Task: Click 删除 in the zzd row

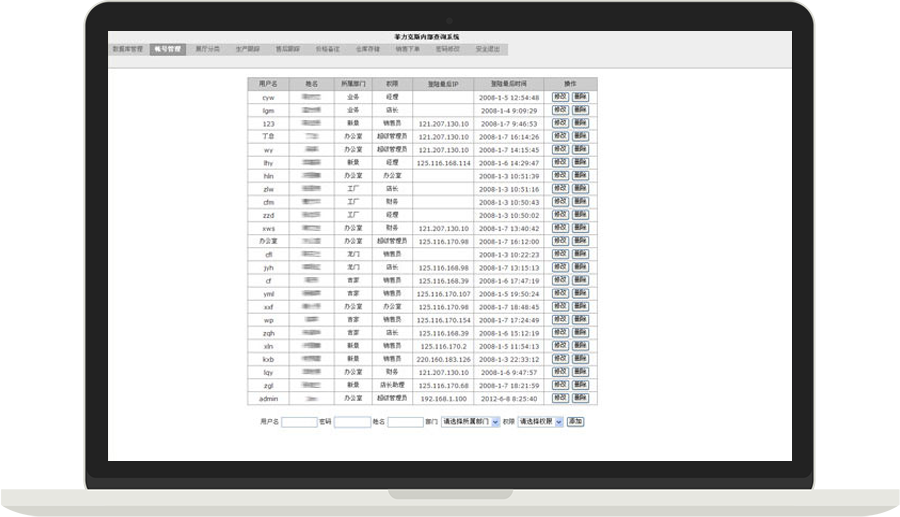Action: [580, 215]
